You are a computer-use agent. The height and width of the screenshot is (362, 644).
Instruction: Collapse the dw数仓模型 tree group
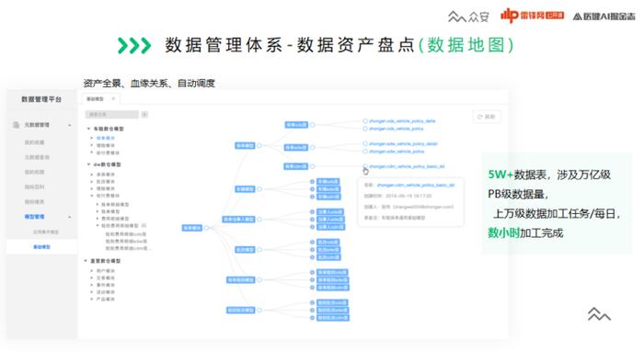(x=88, y=164)
